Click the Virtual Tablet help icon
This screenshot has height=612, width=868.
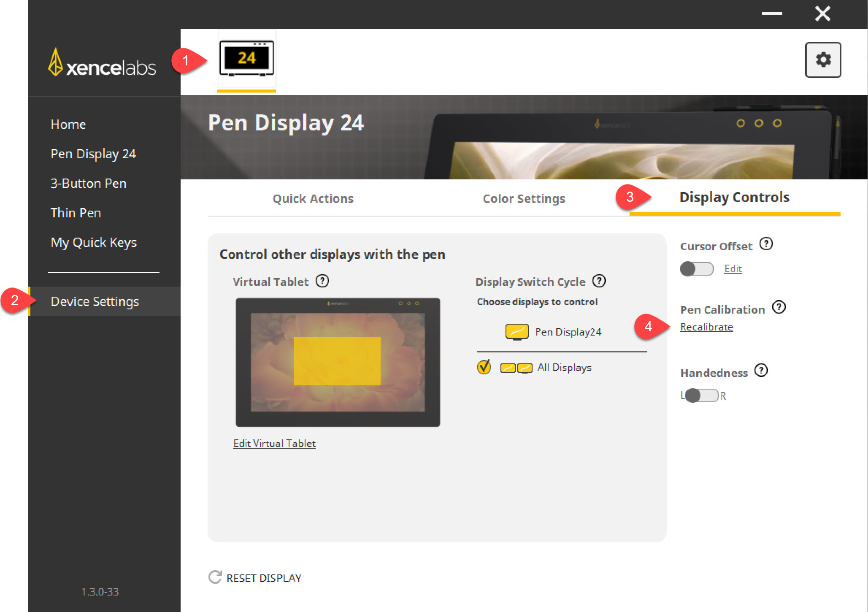322,281
